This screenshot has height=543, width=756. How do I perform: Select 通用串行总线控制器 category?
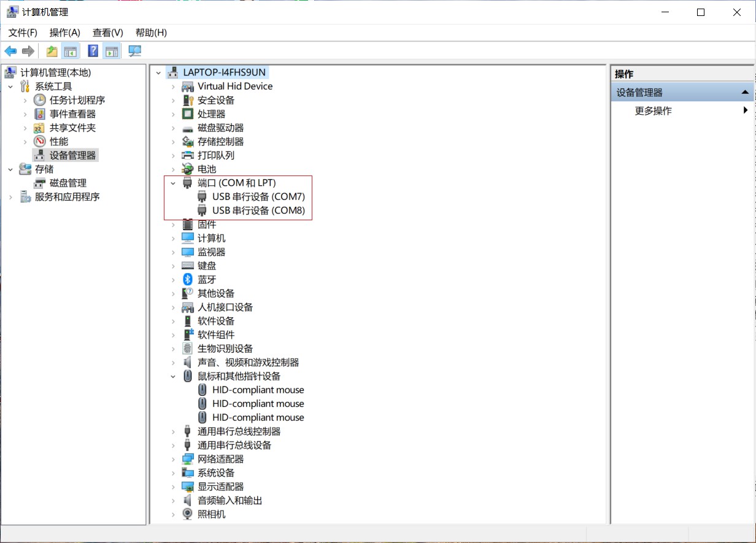[x=239, y=431]
